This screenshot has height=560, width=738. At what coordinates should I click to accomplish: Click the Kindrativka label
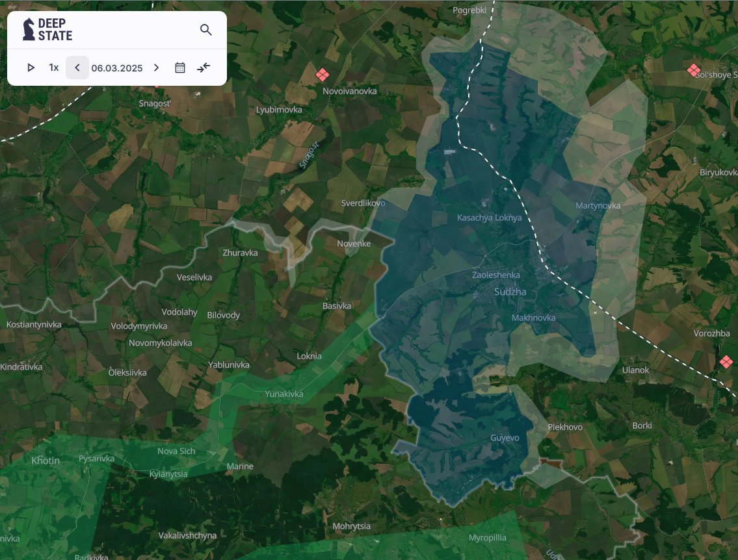pos(21,367)
